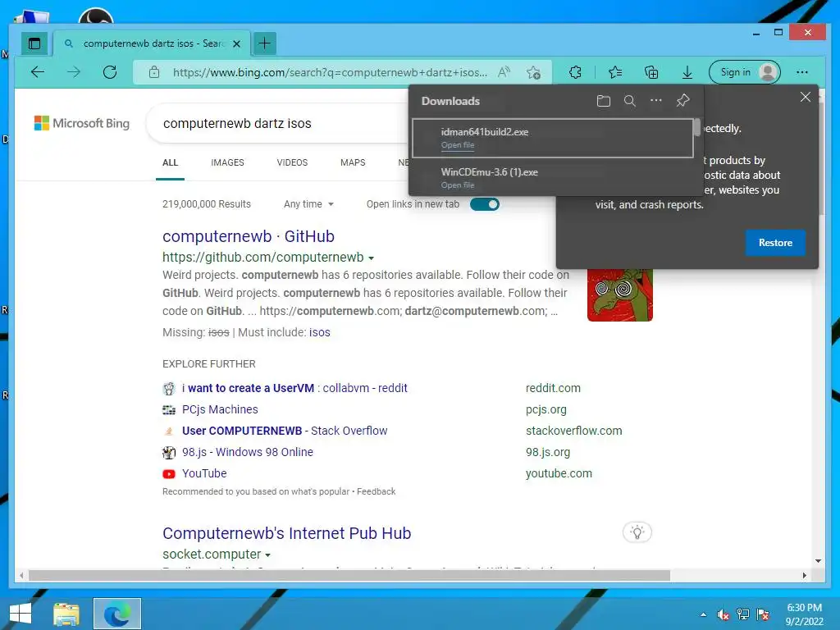This screenshot has height=630, width=840.
Task: Open the Favorites list icon
Action: point(615,72)
